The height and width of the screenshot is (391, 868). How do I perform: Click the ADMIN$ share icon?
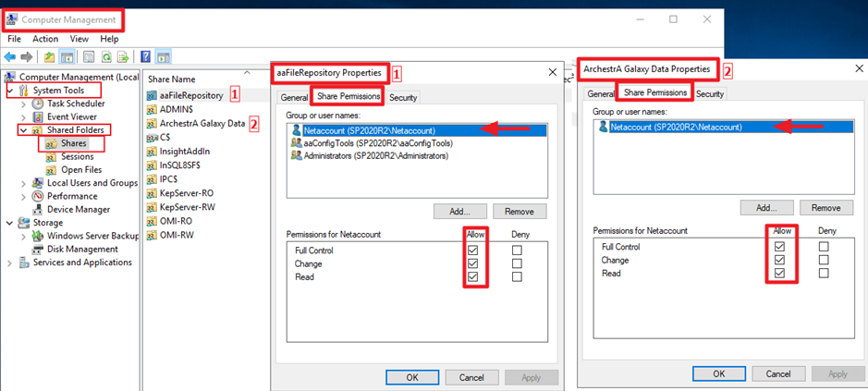point(152,109)
